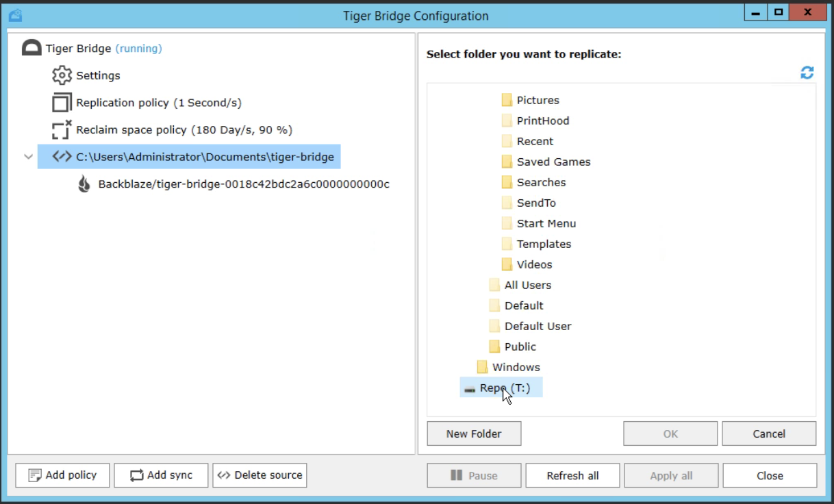834x504 pixels.
Task: Choose the Default folder name
Action: [x=524, y=305]
